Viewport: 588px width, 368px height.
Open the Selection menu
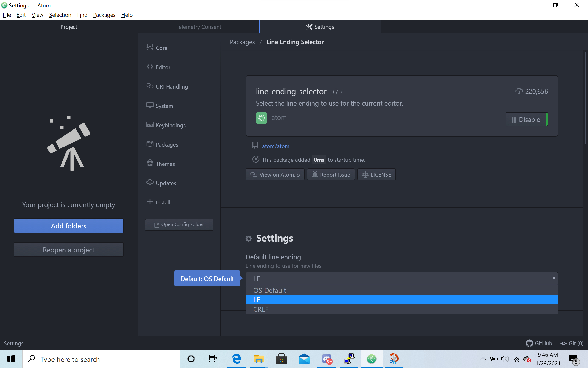coord(60,15)
